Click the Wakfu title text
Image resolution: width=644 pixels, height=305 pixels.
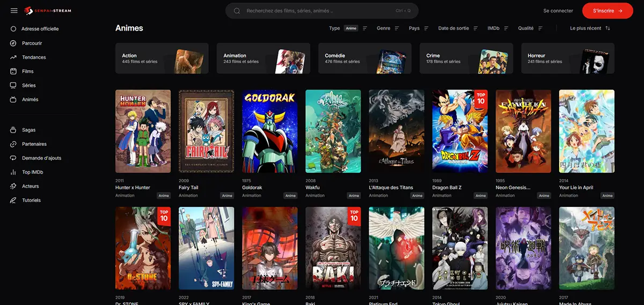[x=312, y=188]
